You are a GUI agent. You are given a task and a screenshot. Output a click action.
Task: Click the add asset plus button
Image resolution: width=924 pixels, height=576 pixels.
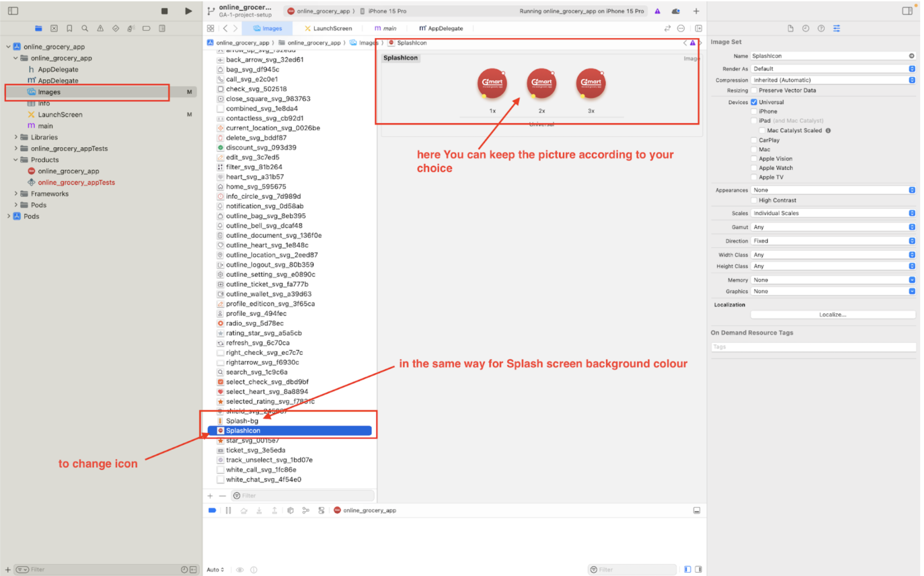(x=210, y=496)
